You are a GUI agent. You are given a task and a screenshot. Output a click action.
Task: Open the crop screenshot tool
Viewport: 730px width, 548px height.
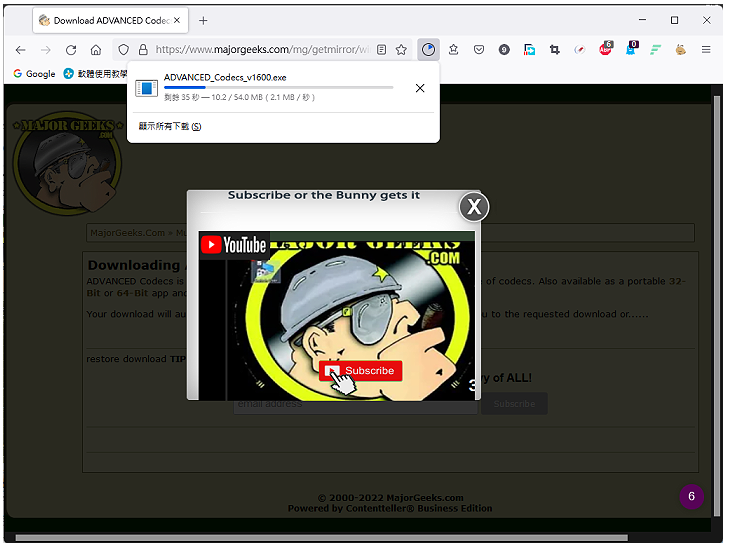[x=554, y=49]
